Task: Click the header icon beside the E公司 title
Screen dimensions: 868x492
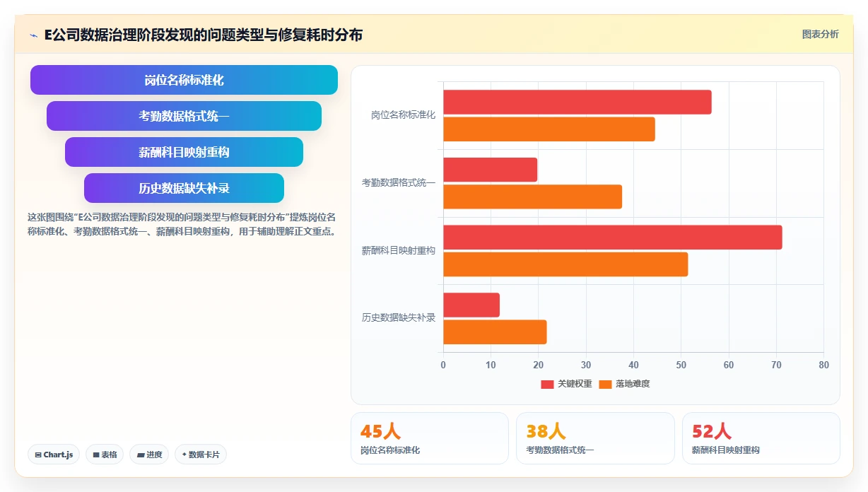Action: pos(33,35)
